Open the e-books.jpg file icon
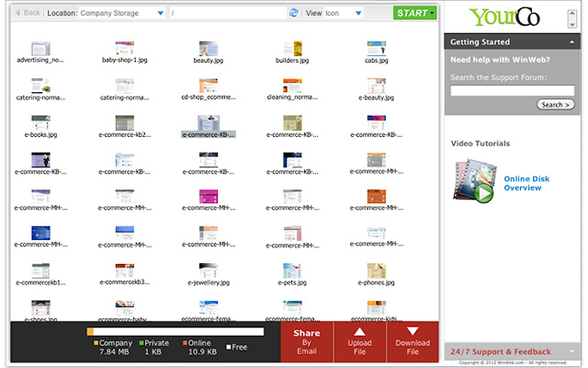Screen dimensions: 588x368 click(x=40, y=122)
